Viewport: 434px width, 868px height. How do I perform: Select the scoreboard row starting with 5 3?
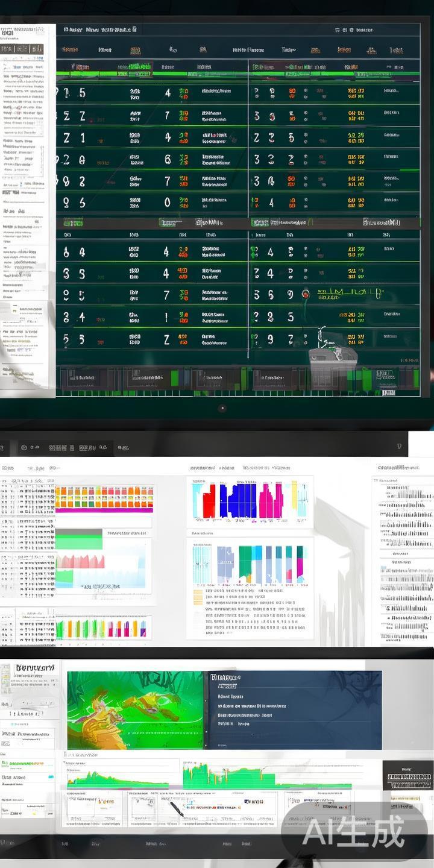click(x=239, y=339)
